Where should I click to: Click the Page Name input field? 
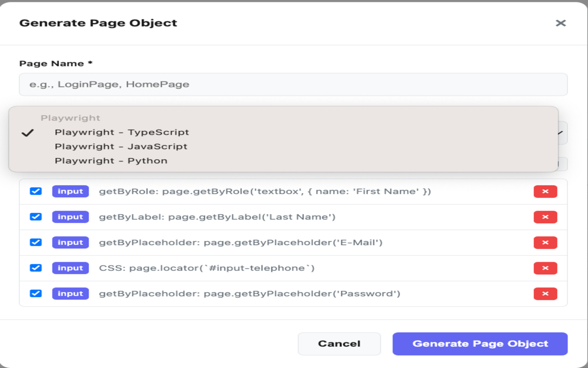pyautogui.click(x=294, y=84)
